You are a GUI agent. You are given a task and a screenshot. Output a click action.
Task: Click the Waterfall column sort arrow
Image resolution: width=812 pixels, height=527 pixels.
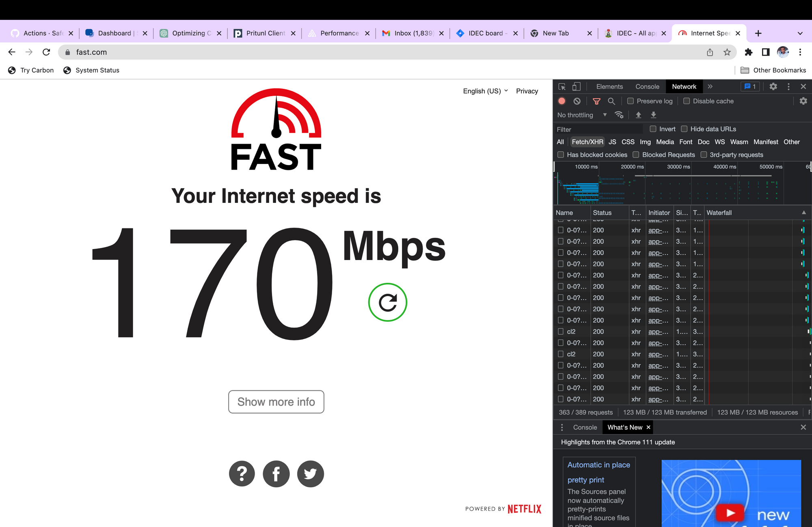click(x=803, y=213)
